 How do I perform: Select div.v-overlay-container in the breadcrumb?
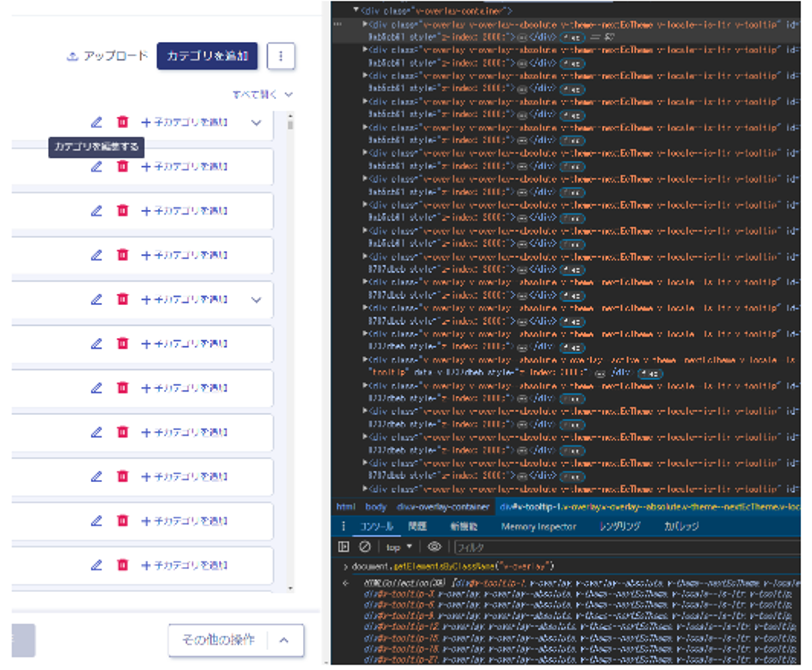tap(443, 507)
